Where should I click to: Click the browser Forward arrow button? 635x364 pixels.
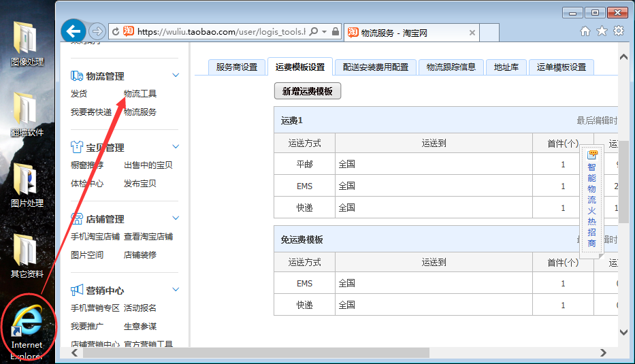[x=97, y=31]
